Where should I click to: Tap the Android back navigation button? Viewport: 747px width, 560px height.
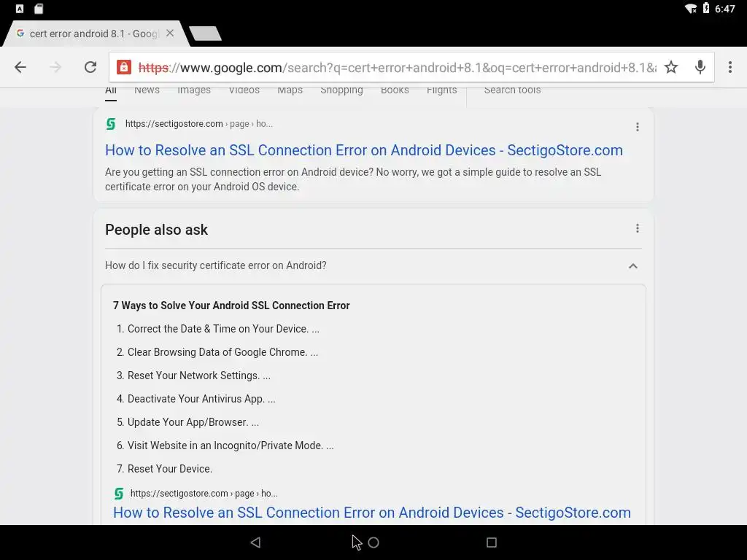[256, 542]
